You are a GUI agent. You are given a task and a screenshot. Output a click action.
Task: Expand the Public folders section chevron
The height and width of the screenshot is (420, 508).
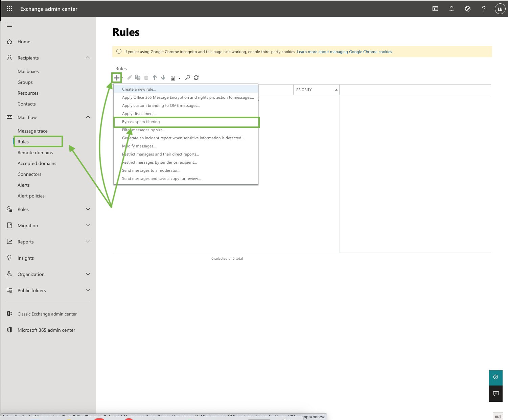[88, 290]
